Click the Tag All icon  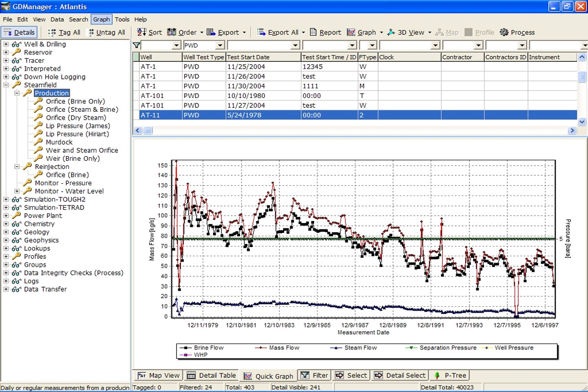tap(52, 32)
